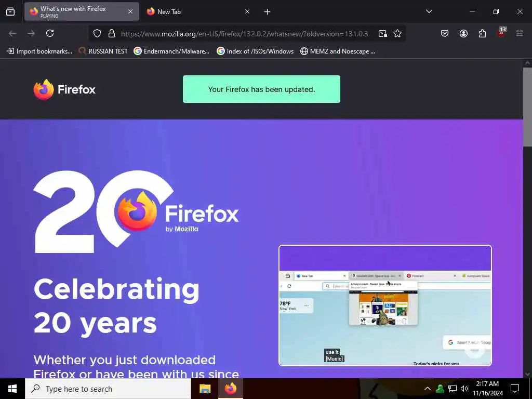Open the tracking protection shield icon

[97, 34]
